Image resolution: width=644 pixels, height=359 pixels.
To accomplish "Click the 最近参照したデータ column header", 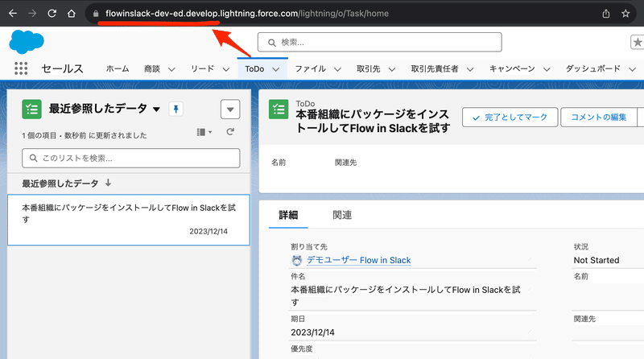I will click(60, 184).
